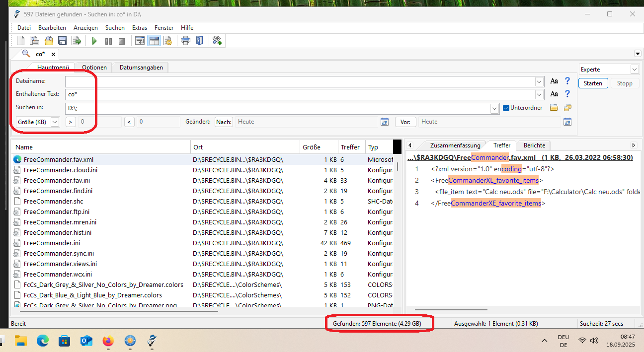644x352 pixels.
Task: Click the Enthaltener Text field containing co*
Action: [x=300, y=94]
